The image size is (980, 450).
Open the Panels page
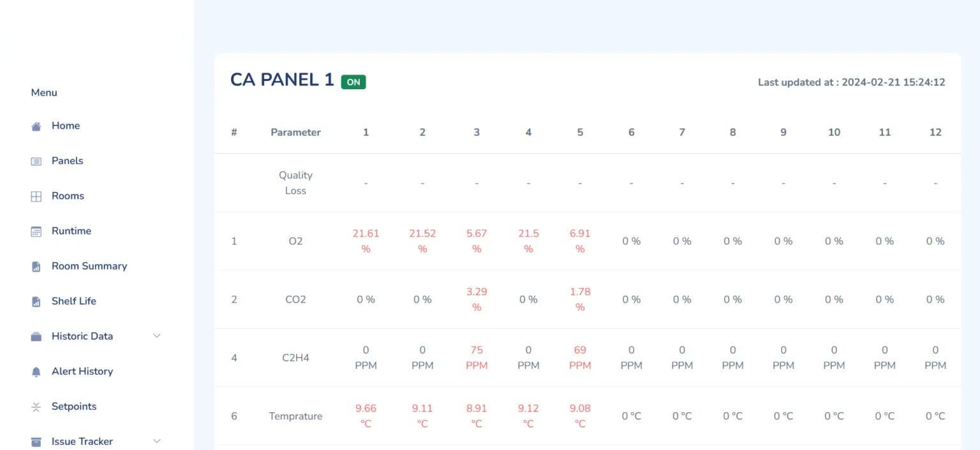click(67, 161)
